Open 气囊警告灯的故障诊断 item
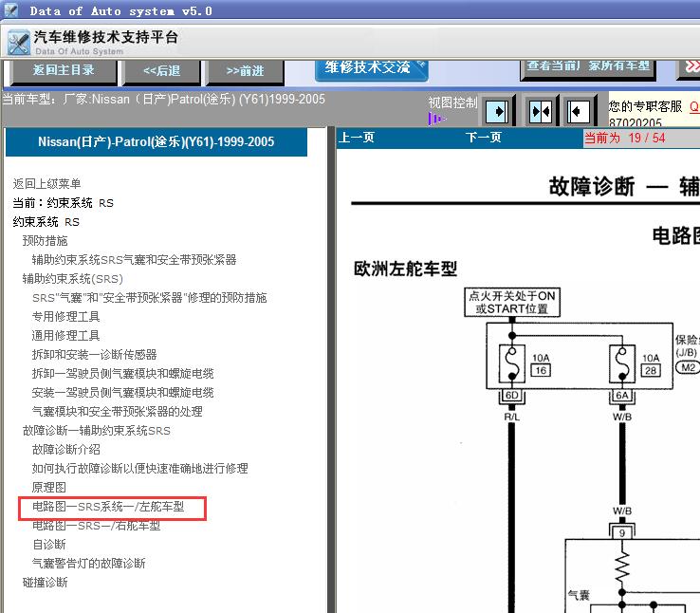 [x=88, y=563]
